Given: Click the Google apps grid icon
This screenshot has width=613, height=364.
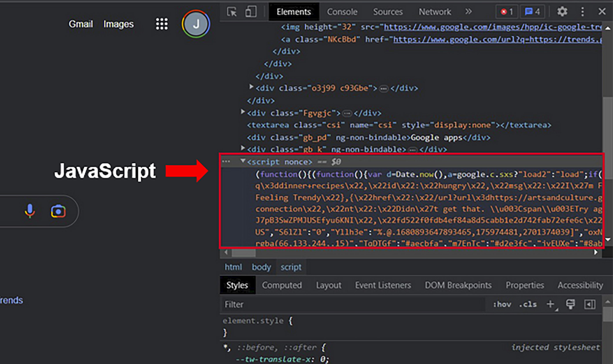Looking at the screenshot, I should click(161, 24).
